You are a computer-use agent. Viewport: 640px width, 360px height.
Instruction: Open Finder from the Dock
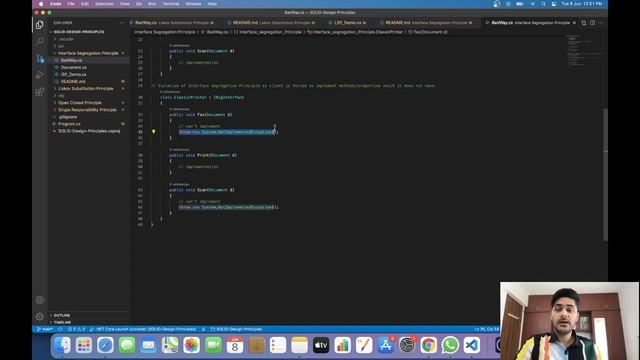62,345
